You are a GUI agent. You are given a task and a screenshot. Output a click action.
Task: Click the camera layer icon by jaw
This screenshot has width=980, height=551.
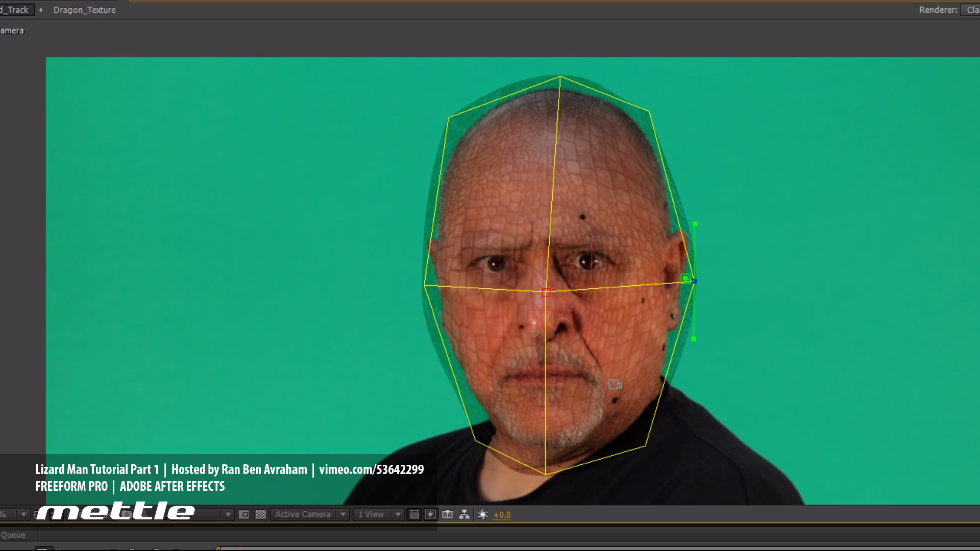click(x=615, y=384)
